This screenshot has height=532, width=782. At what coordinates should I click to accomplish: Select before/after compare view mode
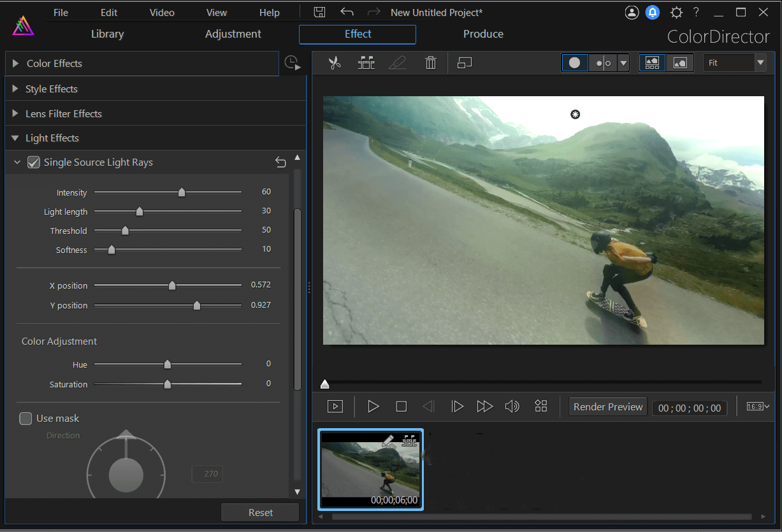(603, 63)
